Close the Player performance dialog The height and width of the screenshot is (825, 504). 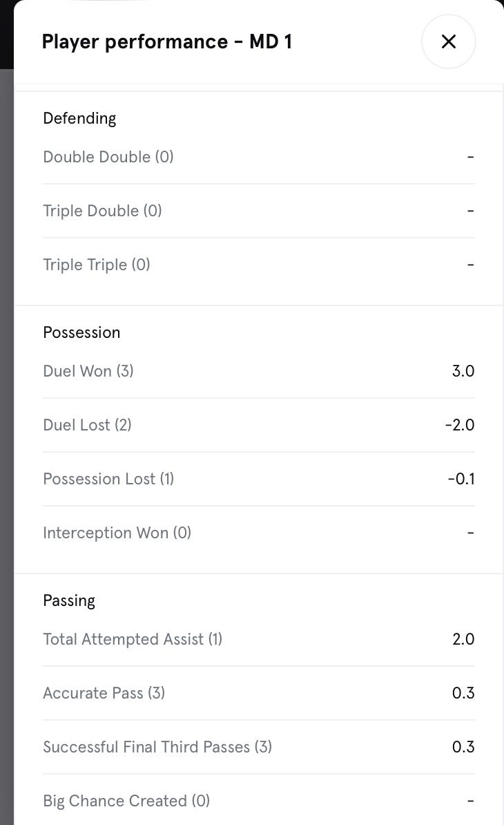pyautogui.click(x=449, y=41)
